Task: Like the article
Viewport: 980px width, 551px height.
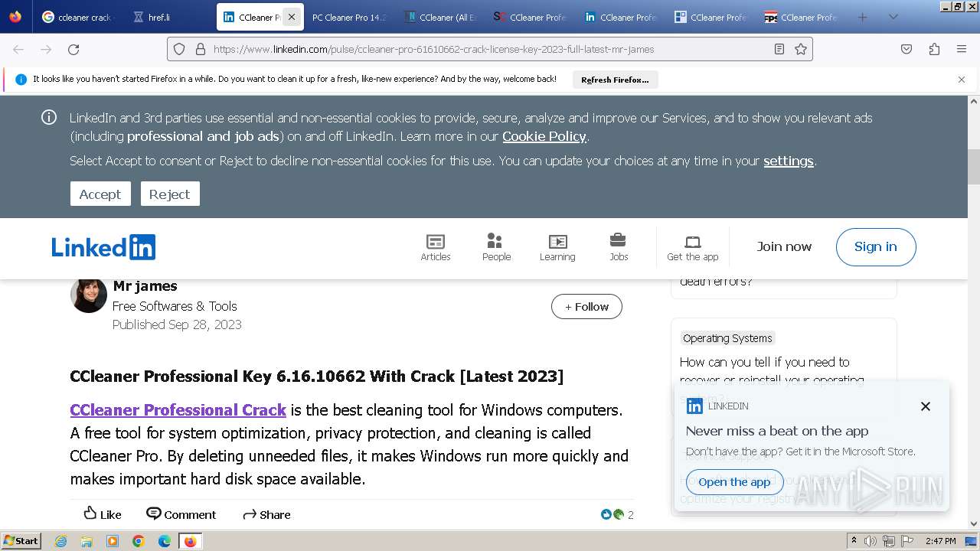Action: click(x=103, y=514)
